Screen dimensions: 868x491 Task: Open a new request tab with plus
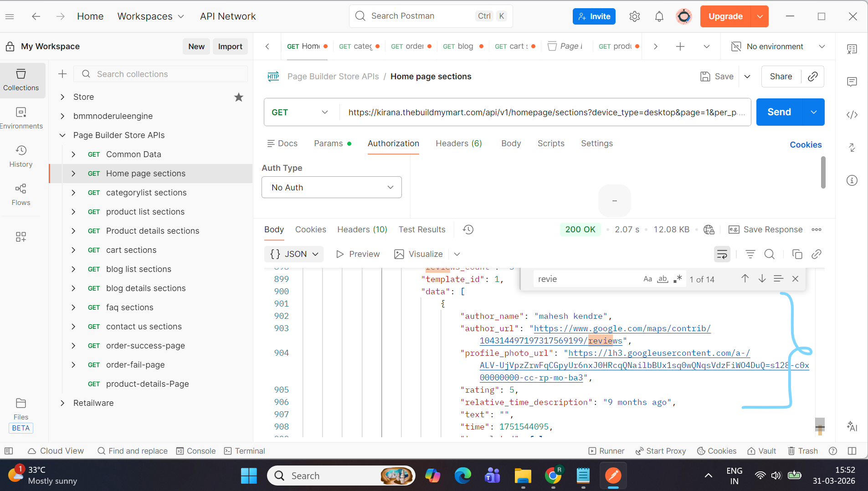click(680, 46)
